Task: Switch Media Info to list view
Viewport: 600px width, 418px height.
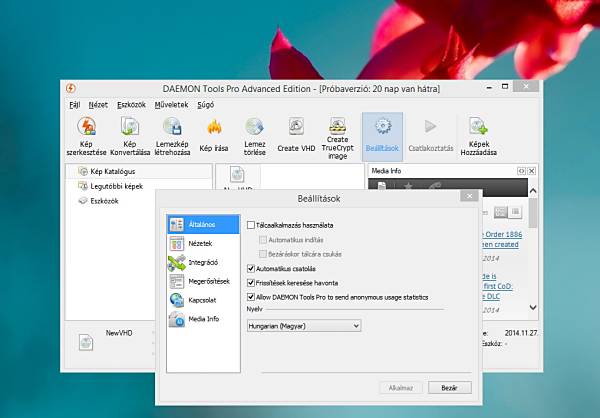Action: (515, 212)
